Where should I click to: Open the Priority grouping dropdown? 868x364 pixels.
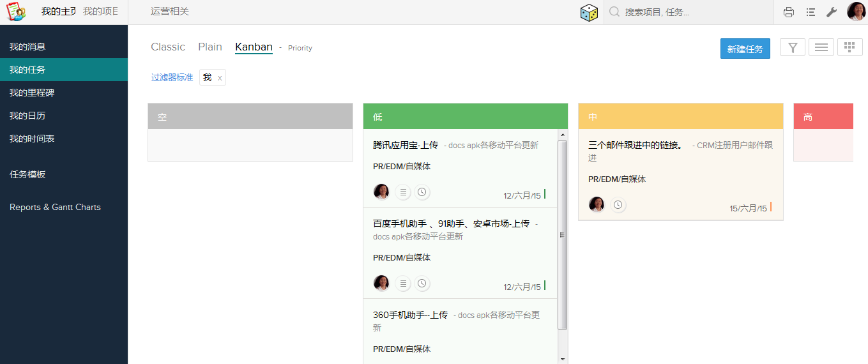(300, 48)
